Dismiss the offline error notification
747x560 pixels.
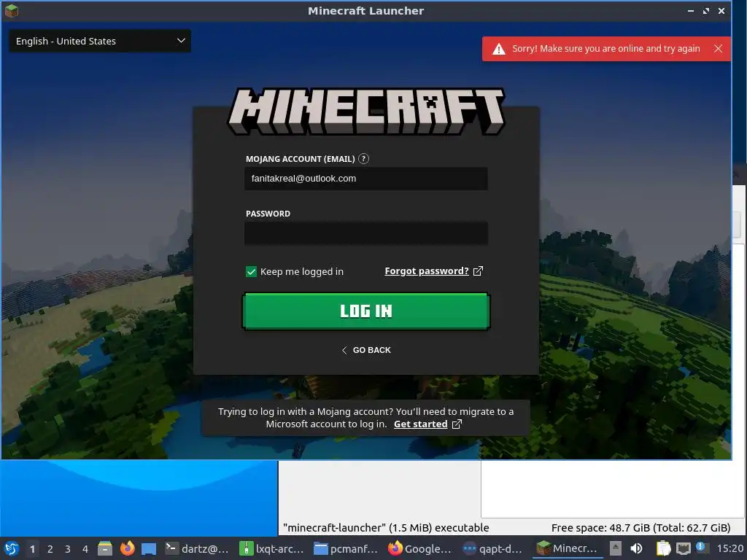[x=718, y=49]
